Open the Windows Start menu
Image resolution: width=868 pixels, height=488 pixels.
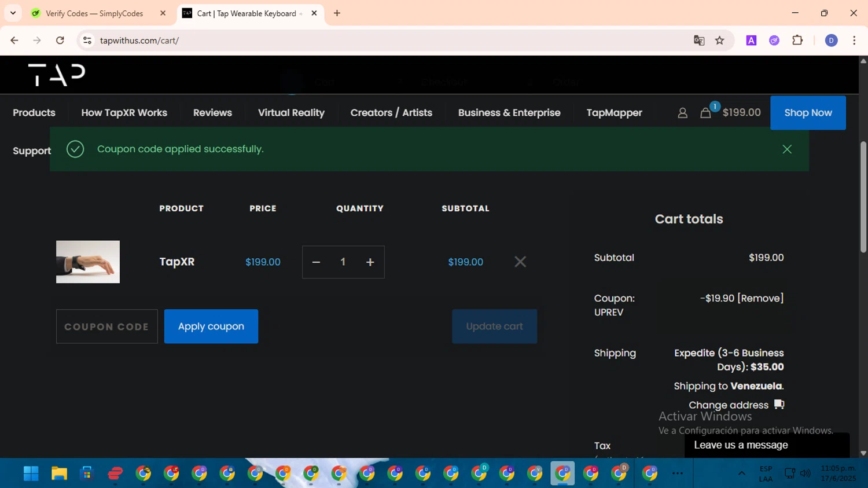coord(31,474)
